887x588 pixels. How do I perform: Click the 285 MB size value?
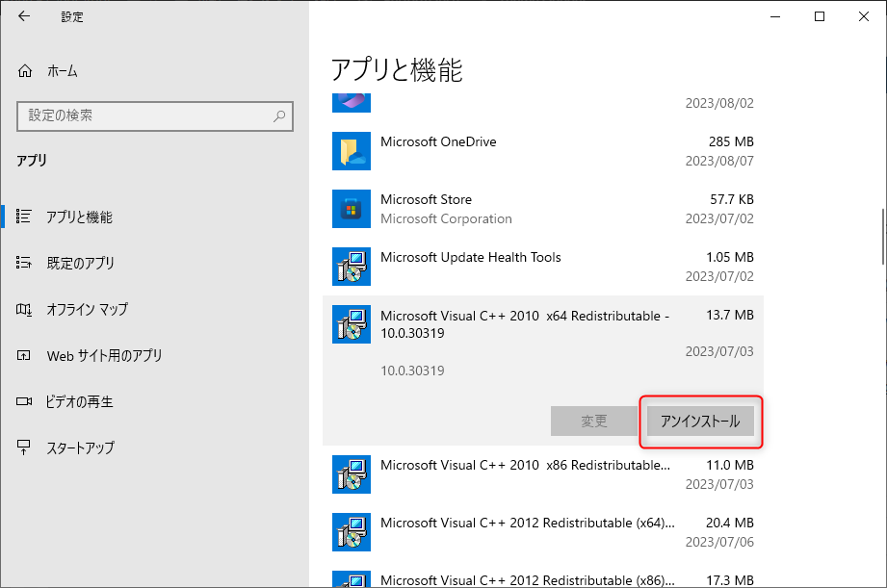point(731,141)
